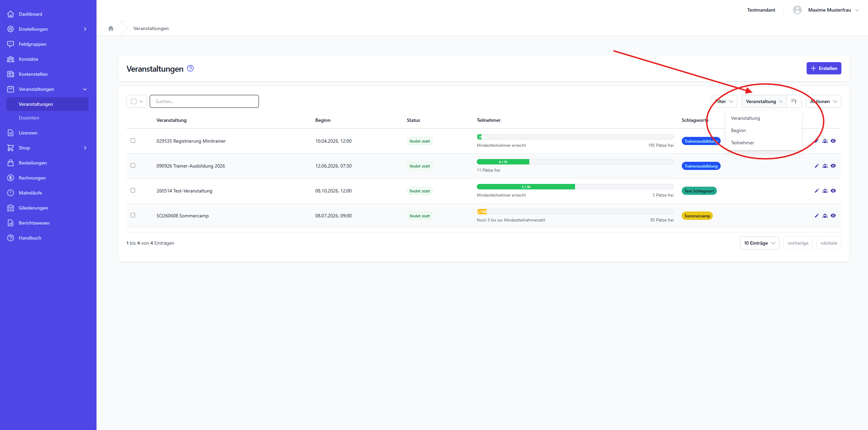Open help icon next to Veranstaltungen title

tap(190, 68)
